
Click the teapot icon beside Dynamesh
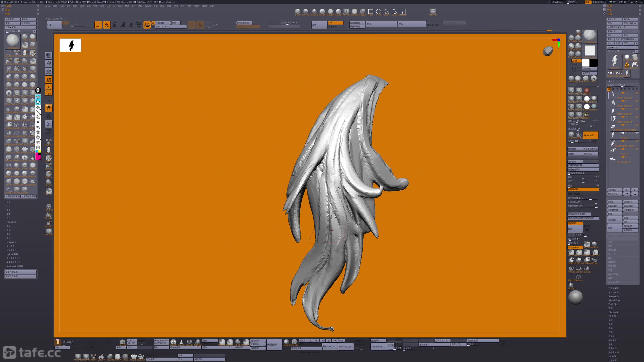coord(579,135)
